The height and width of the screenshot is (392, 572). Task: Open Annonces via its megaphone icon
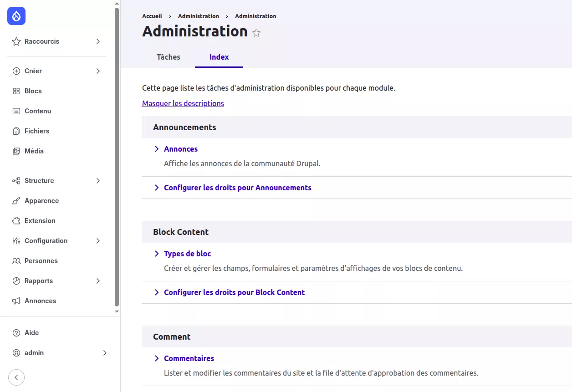16,301
